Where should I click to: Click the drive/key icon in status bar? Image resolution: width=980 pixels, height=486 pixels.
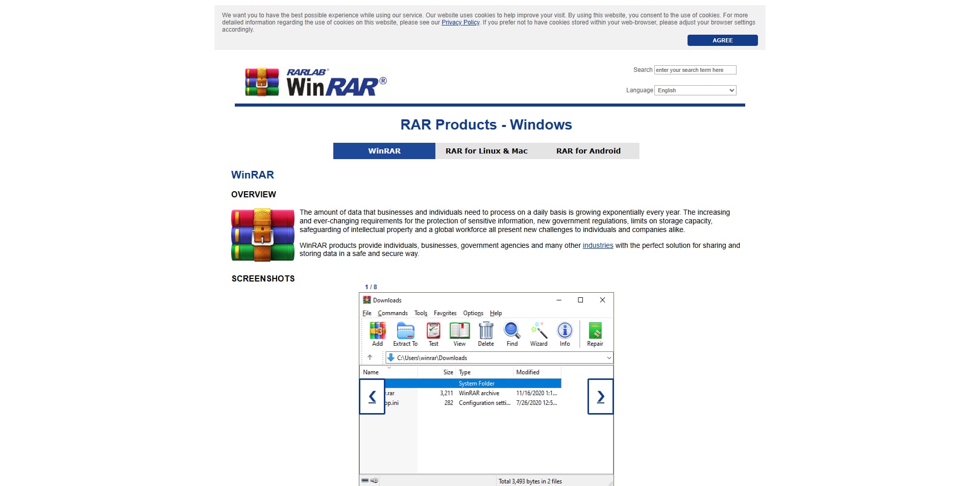370,480
